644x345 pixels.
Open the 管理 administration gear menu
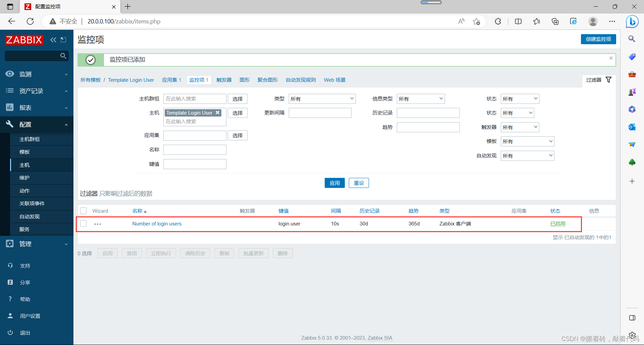(37, 244)
